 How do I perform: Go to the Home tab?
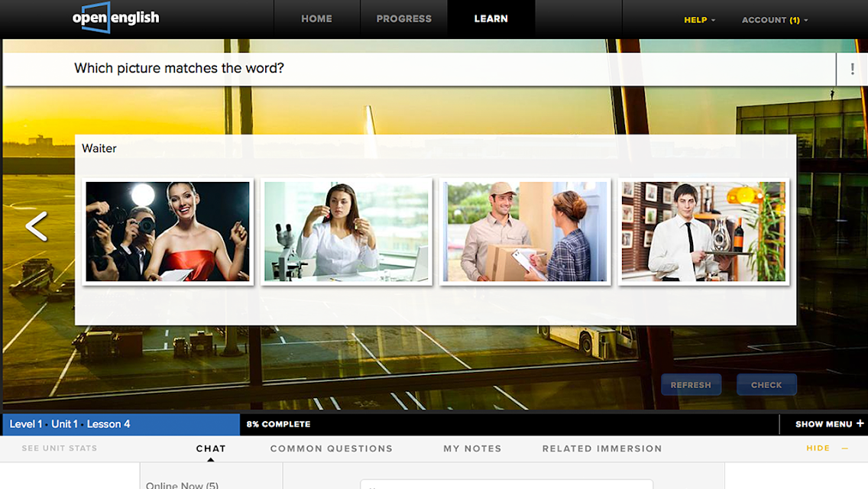tap(316, 19)
